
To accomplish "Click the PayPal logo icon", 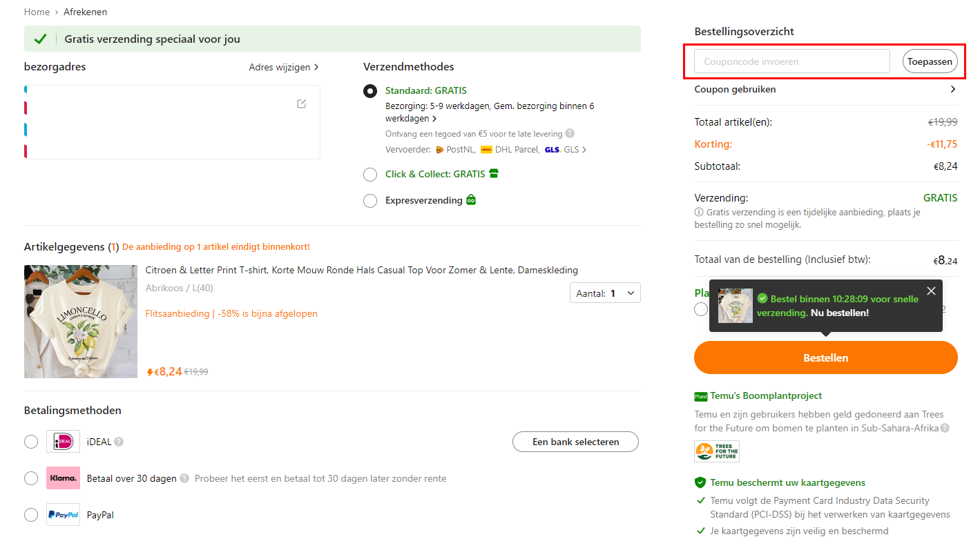I will click(x=63, y=515).
